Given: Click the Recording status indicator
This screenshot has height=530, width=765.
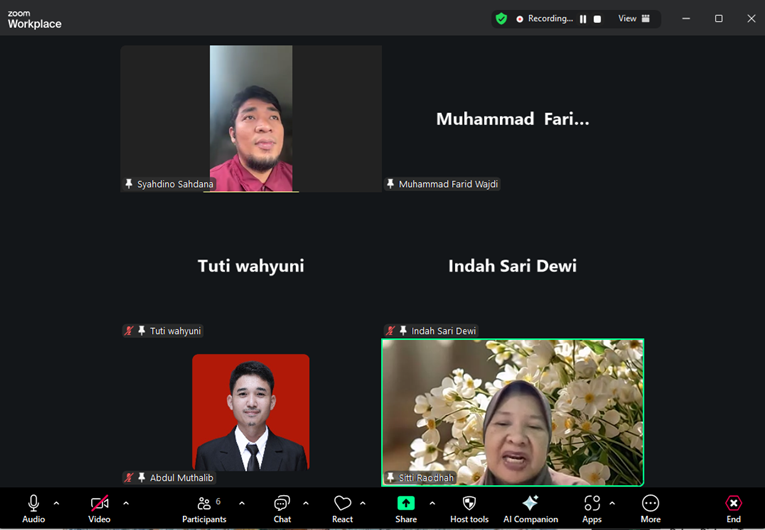Looking at the screenshot, I should [x=545, y=19].
